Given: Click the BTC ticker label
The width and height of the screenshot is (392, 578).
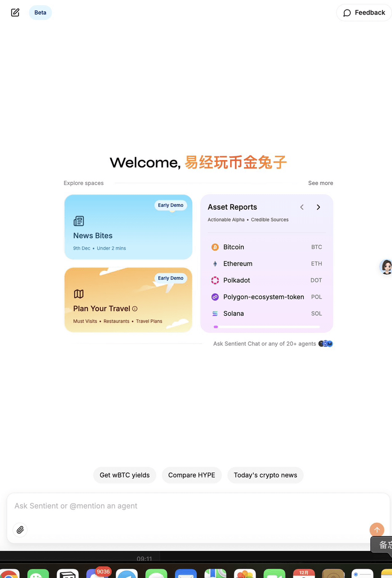Looking at the screenshot, I should pyautogui.click(x=317, y=247).
